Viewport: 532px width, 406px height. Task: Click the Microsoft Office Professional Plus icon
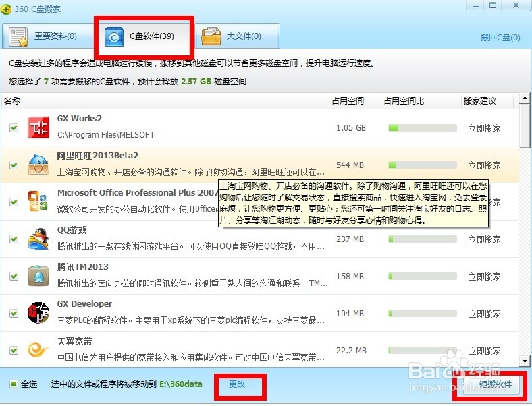click(x=38, y=201)
